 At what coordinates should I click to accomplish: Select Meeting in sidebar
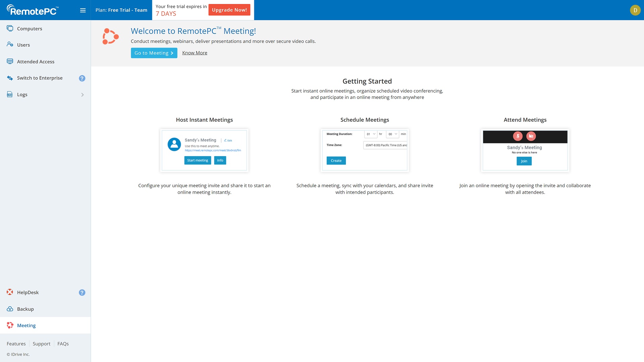(x=45, y=325)
